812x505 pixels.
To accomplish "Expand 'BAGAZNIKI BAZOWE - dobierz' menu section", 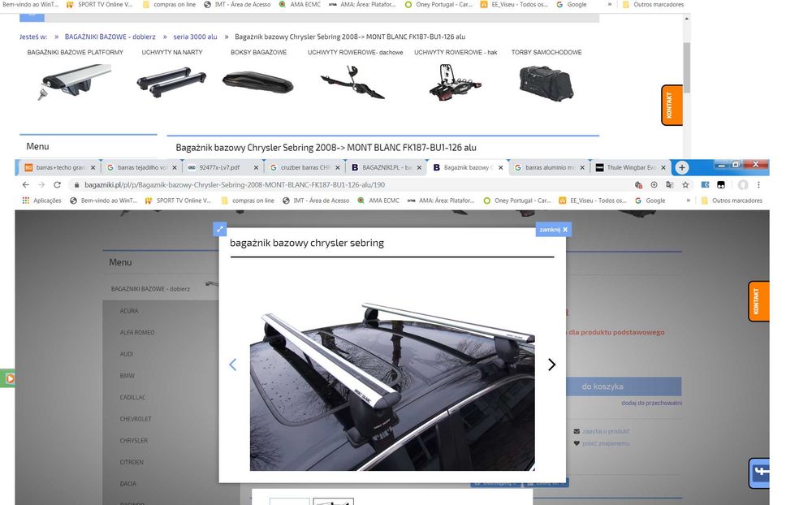I will 151,289.
